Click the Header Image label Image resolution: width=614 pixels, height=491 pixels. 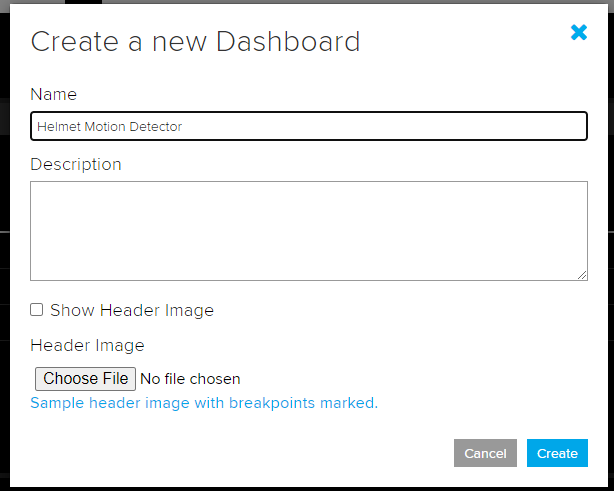pyautogui.click(x=87, y=345)
